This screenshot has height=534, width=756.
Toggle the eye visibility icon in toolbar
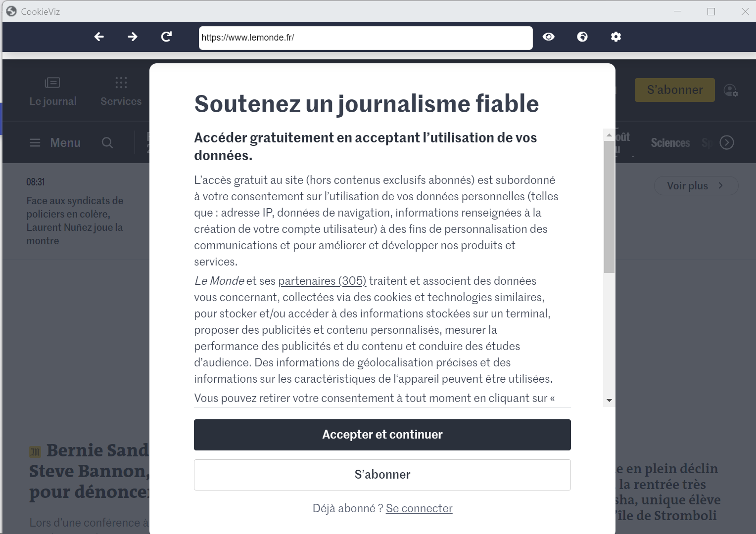pos(549,37)
